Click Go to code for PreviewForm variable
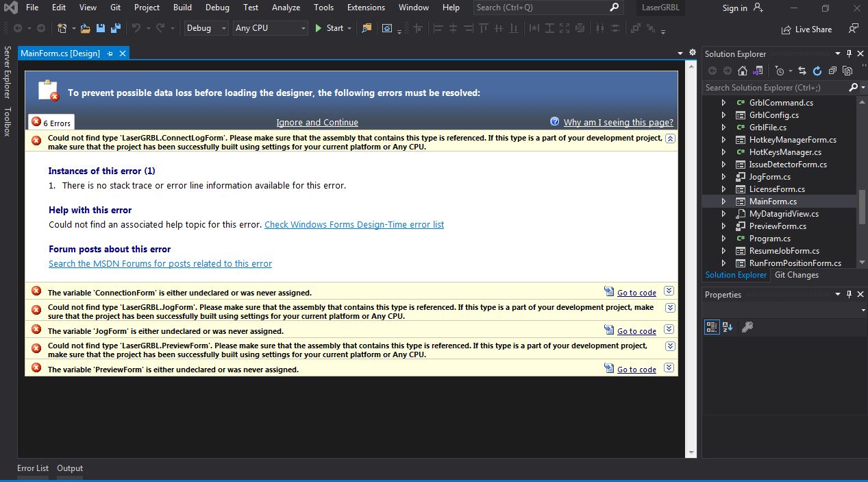 click(636, 370)
